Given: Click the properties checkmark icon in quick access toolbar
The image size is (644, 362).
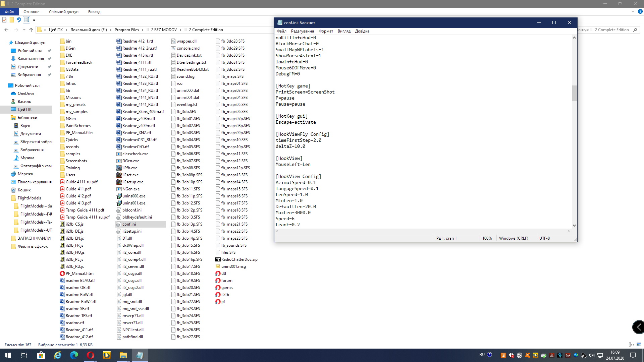Looking at the screenshot, I should [4, 20].
